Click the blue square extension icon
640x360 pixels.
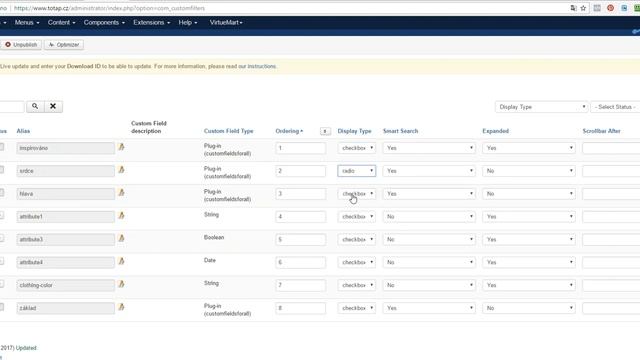pyautogui.click(x=624, y=8)
